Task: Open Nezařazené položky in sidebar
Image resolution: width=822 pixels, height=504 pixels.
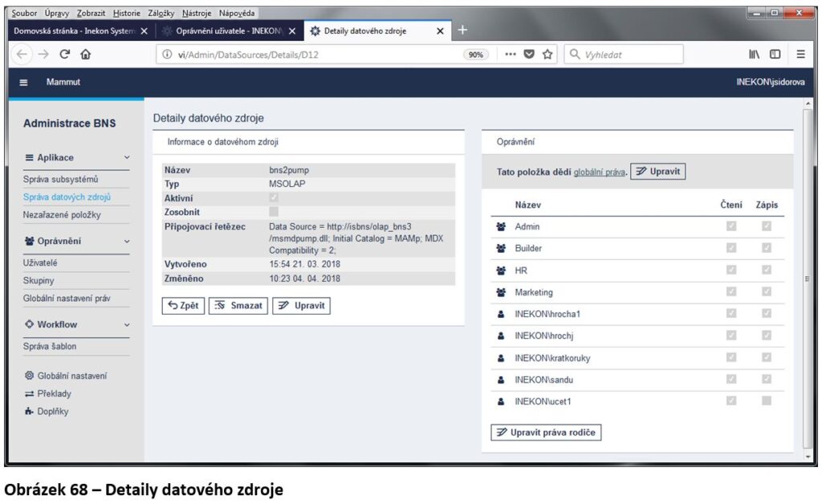Action: tap(62, 215)
